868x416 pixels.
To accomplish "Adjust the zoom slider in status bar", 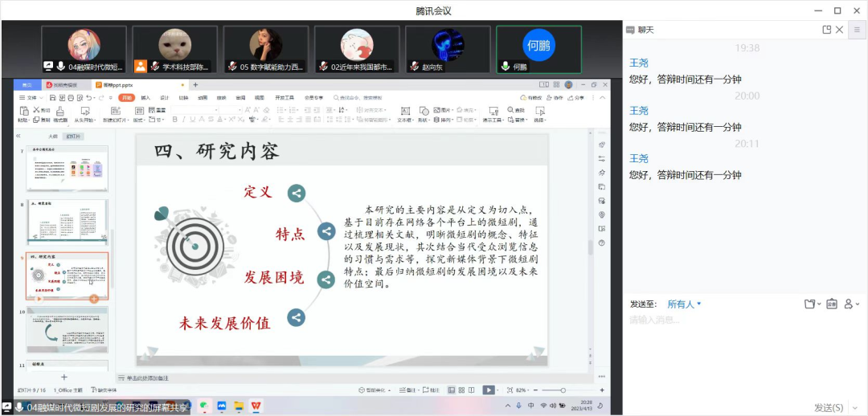I will point(563,390).
